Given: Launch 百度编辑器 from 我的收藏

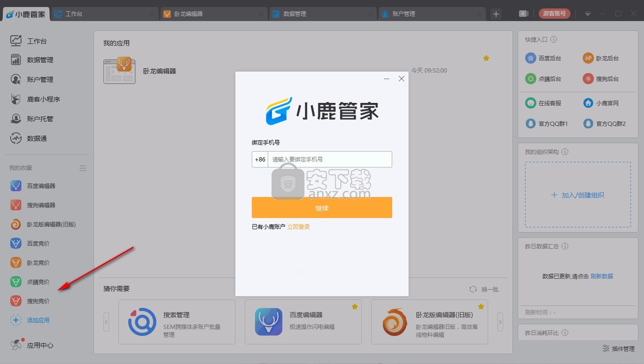Looking at the screenshot, I should (33, 186).
